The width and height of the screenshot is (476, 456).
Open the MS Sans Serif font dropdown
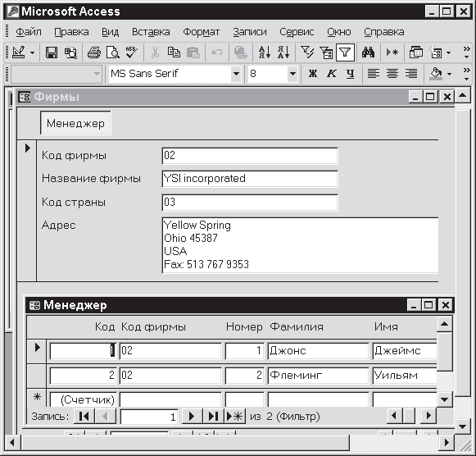coord(236,74)
